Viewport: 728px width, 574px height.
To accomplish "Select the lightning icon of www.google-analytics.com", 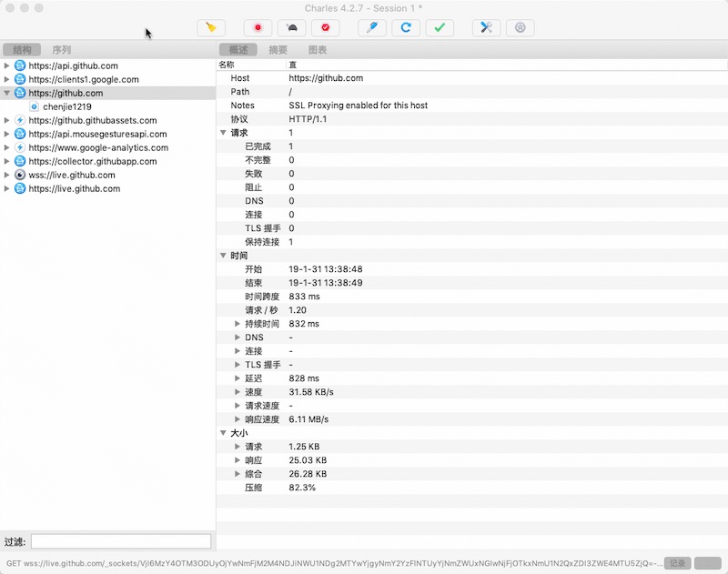I will [20, 147].
